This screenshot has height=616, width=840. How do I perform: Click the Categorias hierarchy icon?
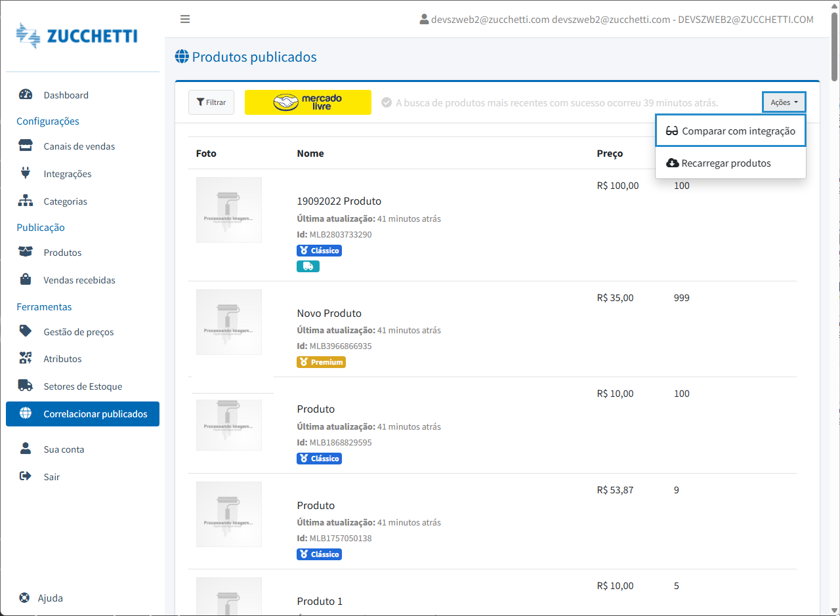[x=26, y=201]
